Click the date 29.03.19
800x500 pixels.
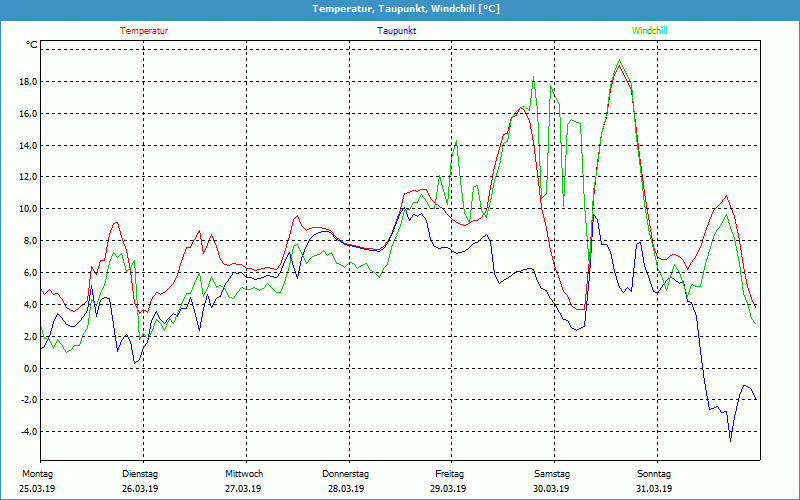[448, 489]
